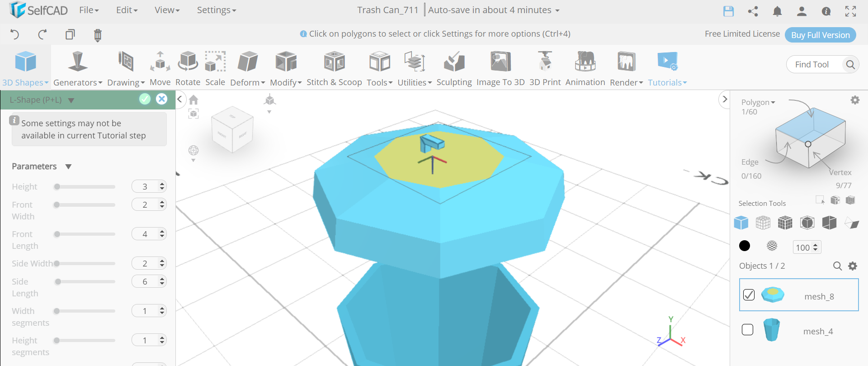This screenshot has width=868, height=366.
Task: Collapse the Parameters section
Action: click(x=68, y=166)
